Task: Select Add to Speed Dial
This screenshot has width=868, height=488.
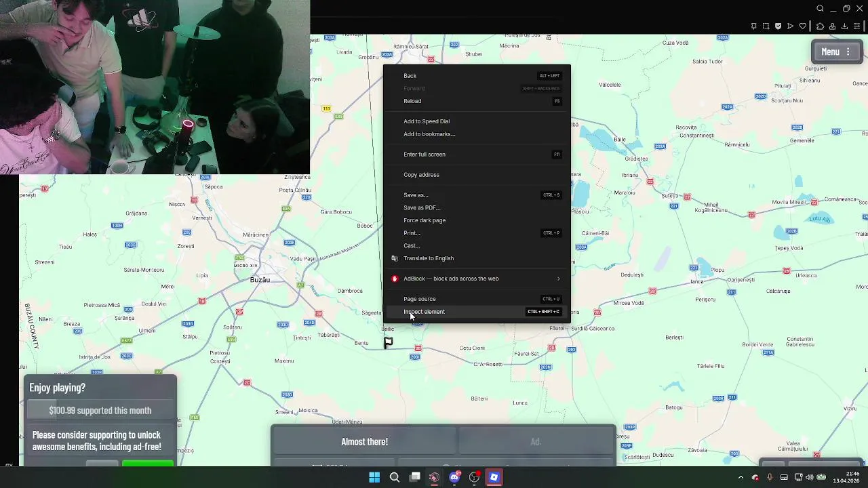Action: coord(477,121)
